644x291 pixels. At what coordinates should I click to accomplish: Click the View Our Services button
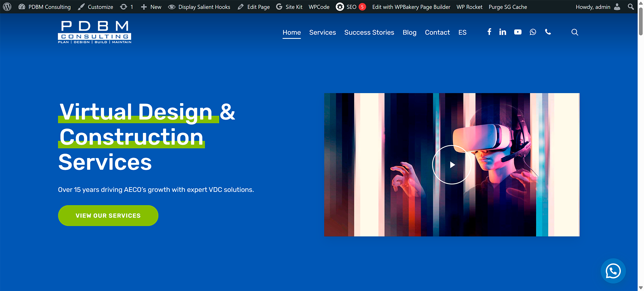108,216
